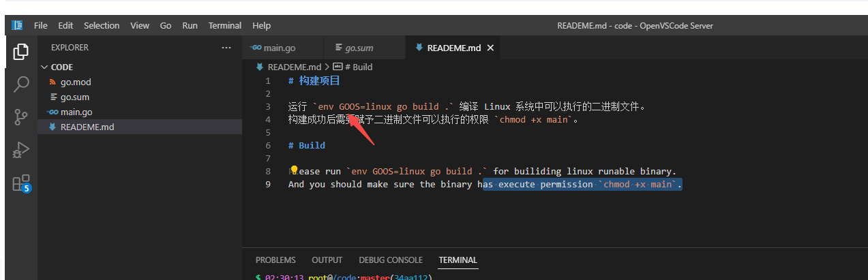
Task: Open the Selection menu
Action: [102, 25]
